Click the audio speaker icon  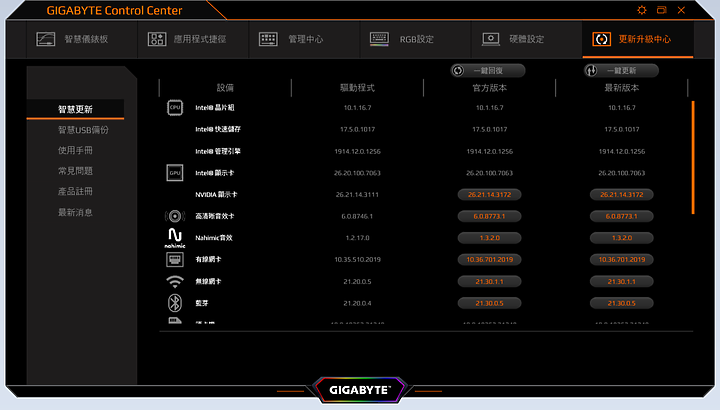click(175, 216)
